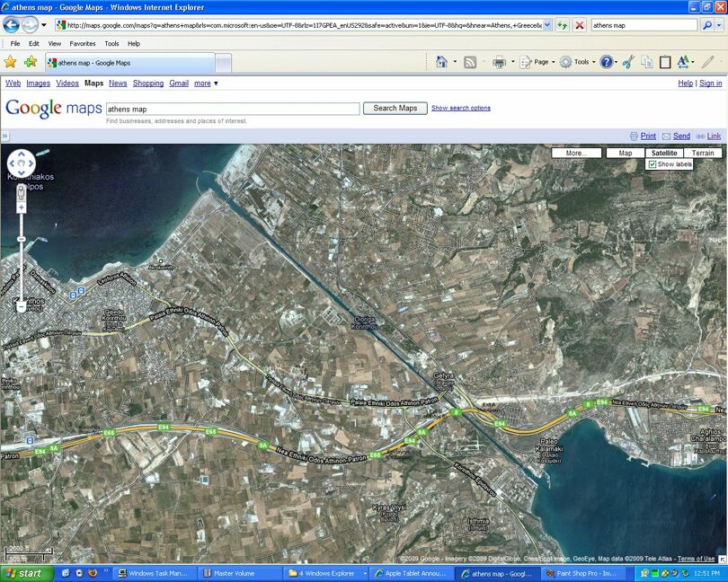Open the Favorites menu
The height and width of the screenshot is (582, 728).
(82, 44)
